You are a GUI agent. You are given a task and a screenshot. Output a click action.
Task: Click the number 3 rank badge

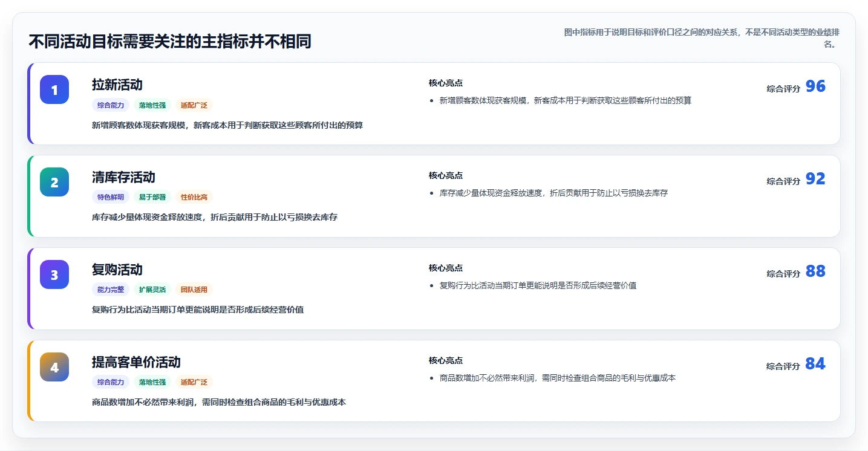point(54,274)
